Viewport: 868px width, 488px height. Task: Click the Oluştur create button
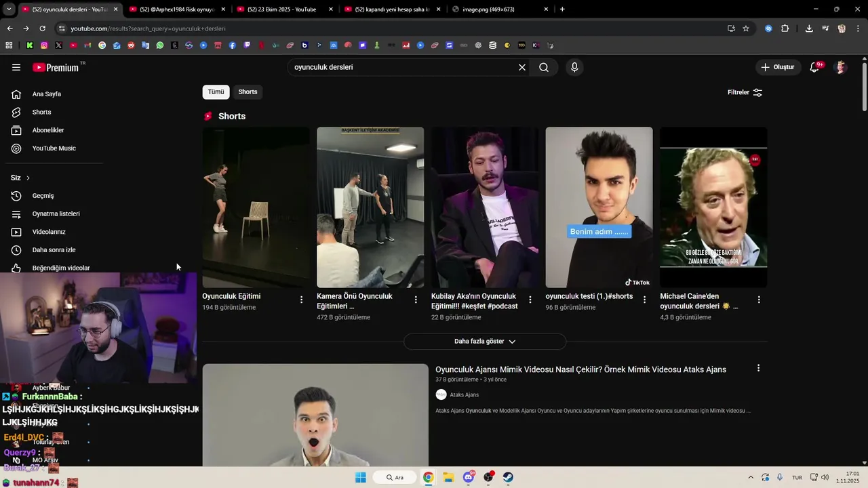coord(777,67)
